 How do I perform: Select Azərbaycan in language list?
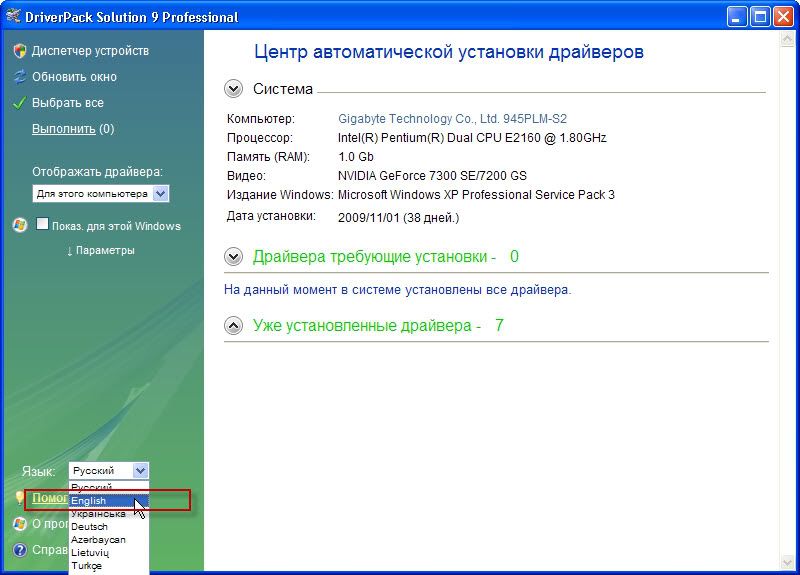point(109,539)
